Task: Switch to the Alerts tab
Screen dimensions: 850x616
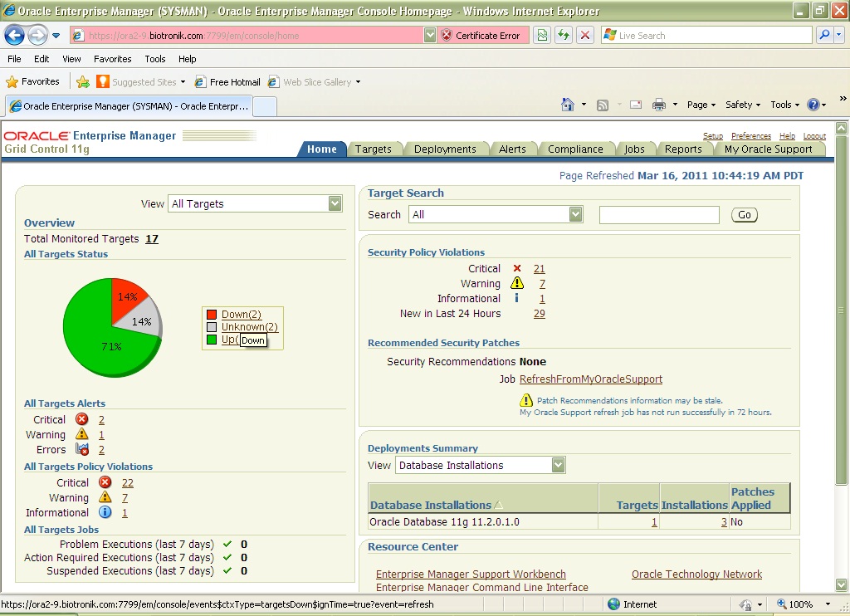Action: click(x=512, y=149)
